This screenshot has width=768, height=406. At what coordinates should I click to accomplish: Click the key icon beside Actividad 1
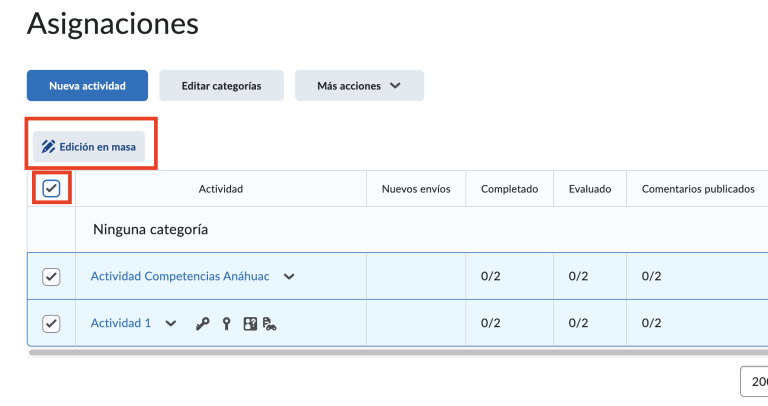tap(203, 324)
